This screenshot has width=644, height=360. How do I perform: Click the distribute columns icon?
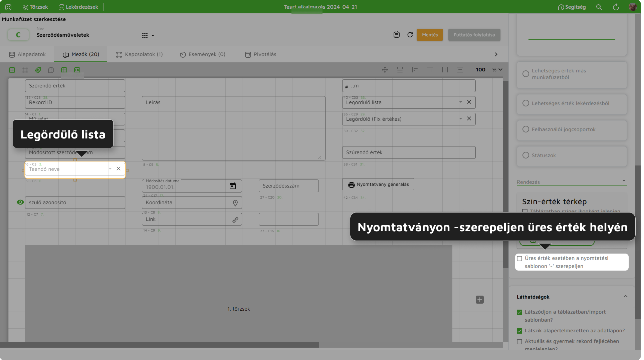pyautogui.click(x=445, y=70)
